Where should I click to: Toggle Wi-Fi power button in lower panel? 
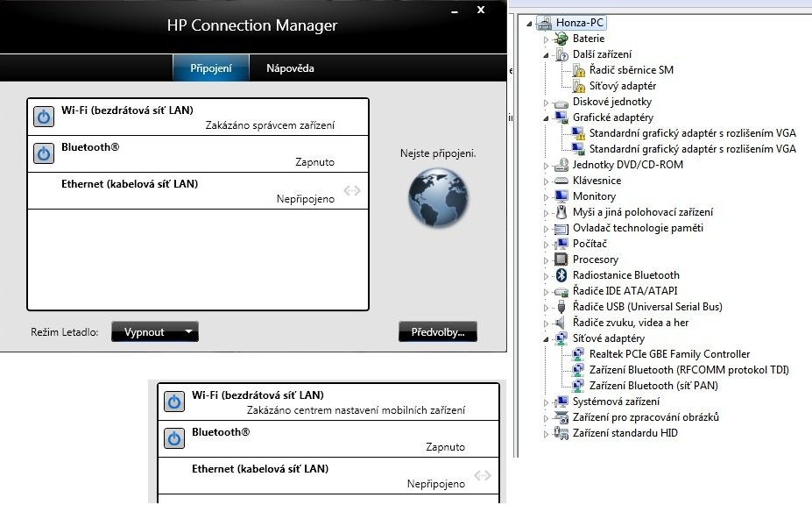coord(173,401)
